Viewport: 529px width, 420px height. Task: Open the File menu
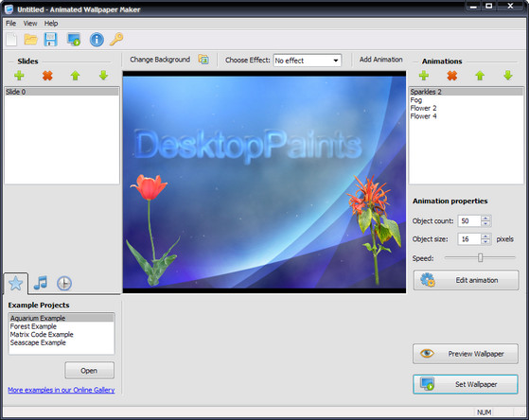coord(10,24)
